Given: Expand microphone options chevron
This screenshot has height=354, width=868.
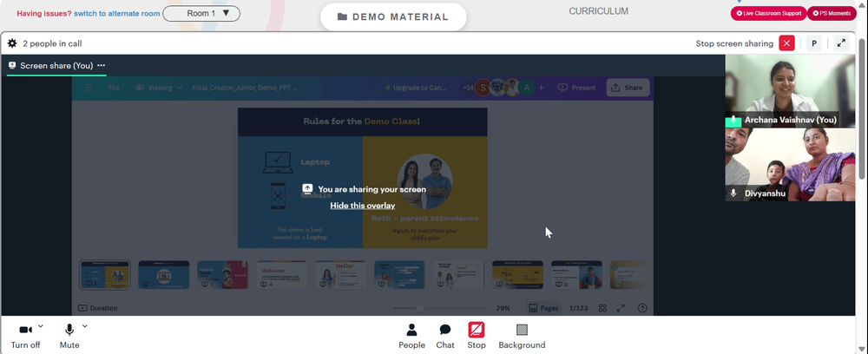Looking at the screenshot, I should point(85,326).
